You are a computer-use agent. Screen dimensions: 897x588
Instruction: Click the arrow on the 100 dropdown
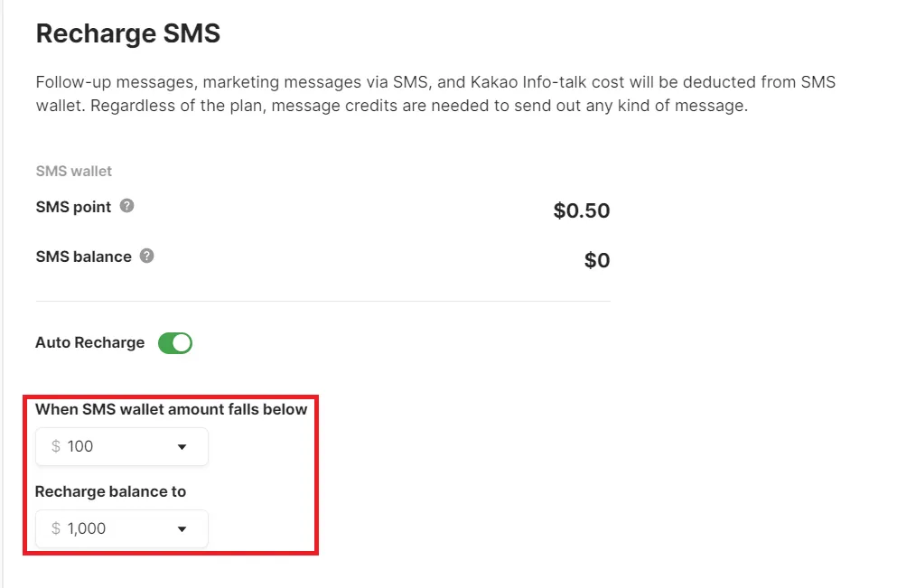click(182, 447)
